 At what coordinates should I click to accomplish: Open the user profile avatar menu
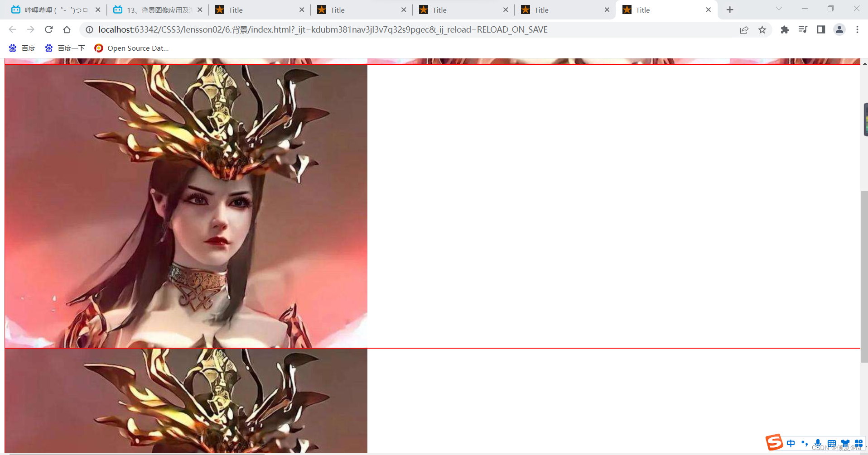coord(839,29)
